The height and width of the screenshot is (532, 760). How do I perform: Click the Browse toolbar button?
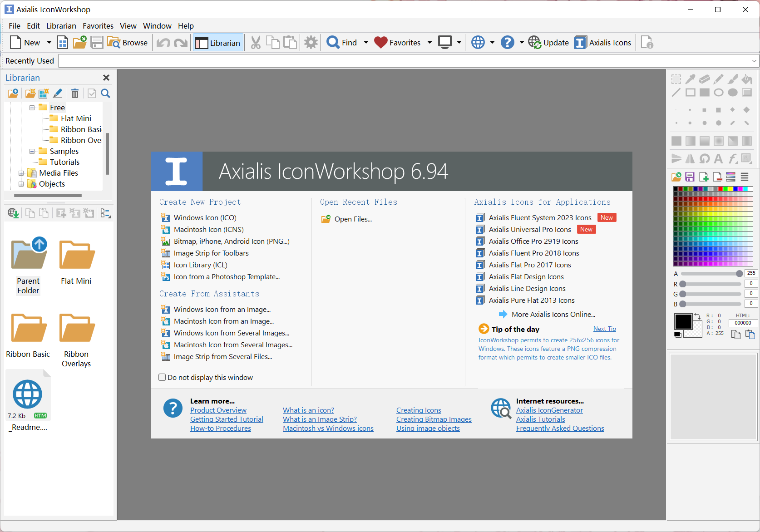pyautogui.click(x=128, y=43)
